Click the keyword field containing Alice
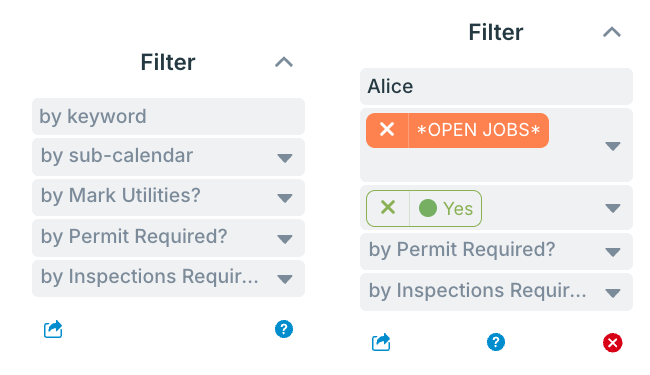The image size is (650, 375). [x=496, y=86]
